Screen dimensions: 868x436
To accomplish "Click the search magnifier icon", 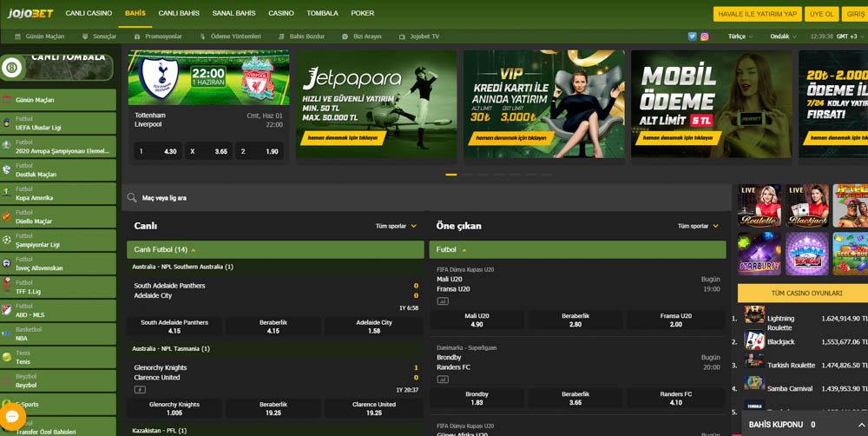I will point(132,198).
